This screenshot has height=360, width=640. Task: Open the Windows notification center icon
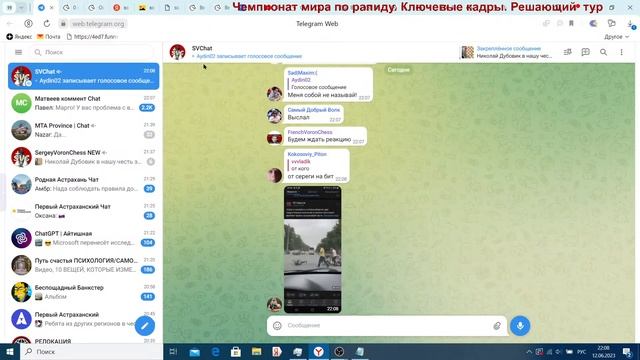coord(628,351)
